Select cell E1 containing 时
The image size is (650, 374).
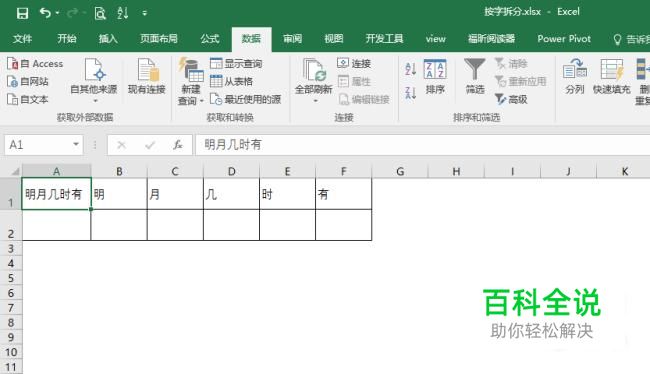point(288,194)
